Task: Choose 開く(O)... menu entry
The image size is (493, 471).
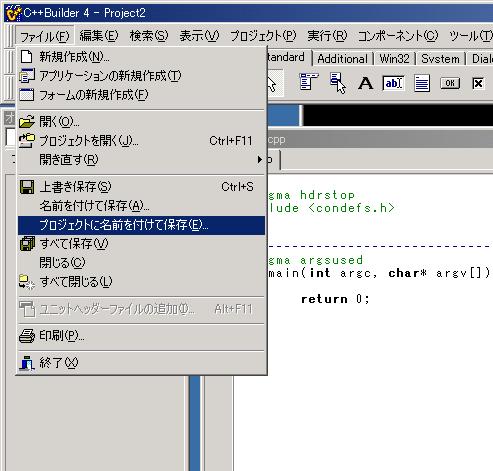Action: click(x=141, y=122)
